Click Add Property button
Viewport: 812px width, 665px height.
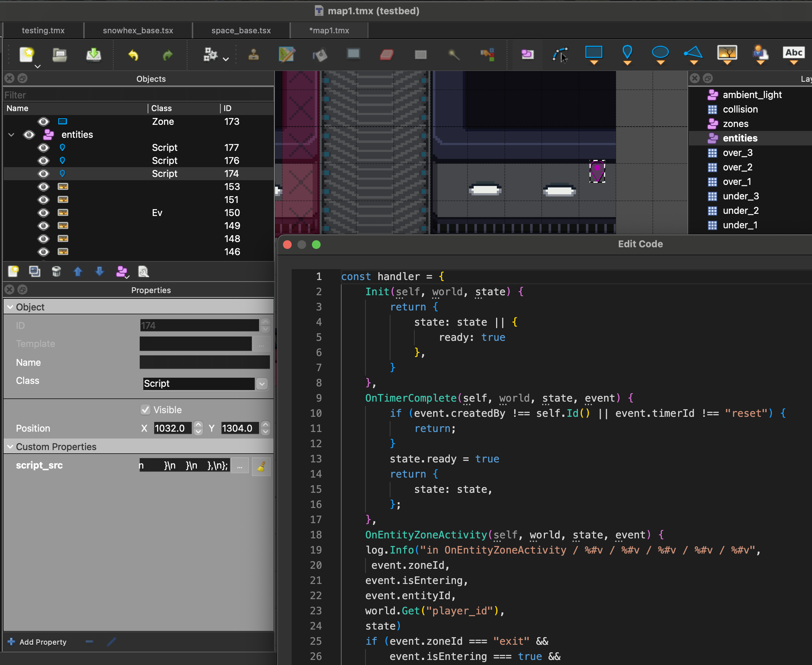[37, 641]
